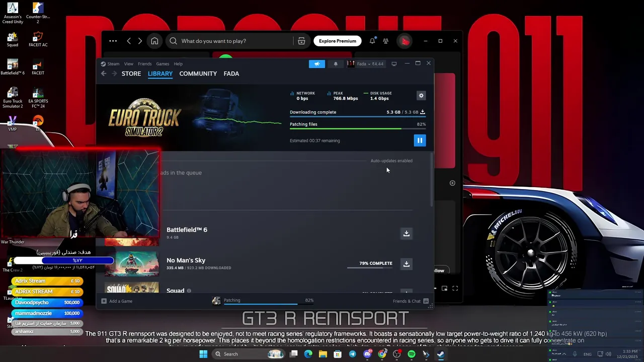Image resolution: width=644 pixels, height=362 pixels.
Task: Open Discord from taskbar
Action: click(x=367, y=354)
